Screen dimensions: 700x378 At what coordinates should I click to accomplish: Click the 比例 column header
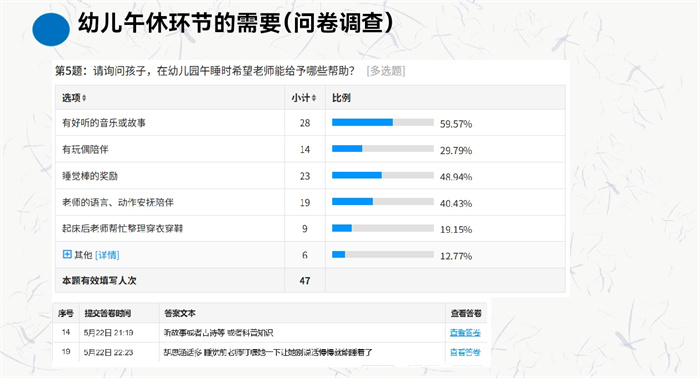[x=341, y=98]
